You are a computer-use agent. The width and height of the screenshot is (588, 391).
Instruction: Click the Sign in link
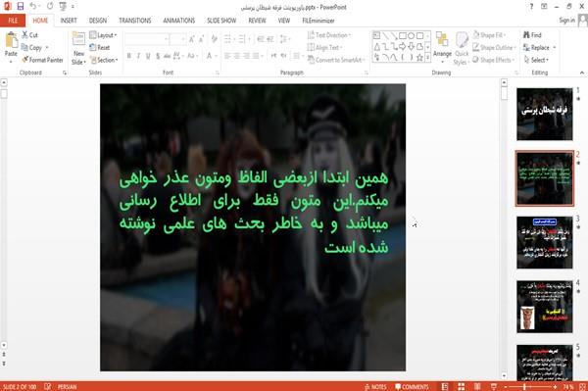566,21
